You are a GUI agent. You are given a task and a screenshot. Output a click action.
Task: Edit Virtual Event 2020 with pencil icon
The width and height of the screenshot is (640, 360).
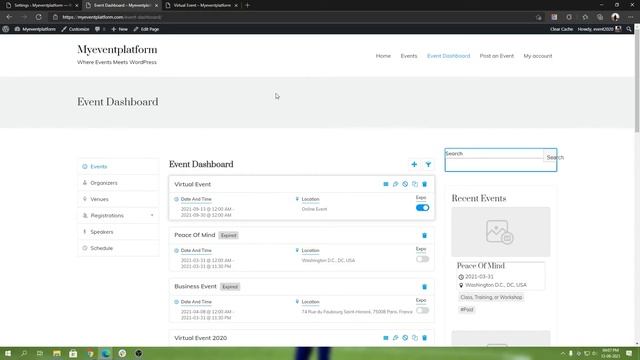(x=396, y=338)
